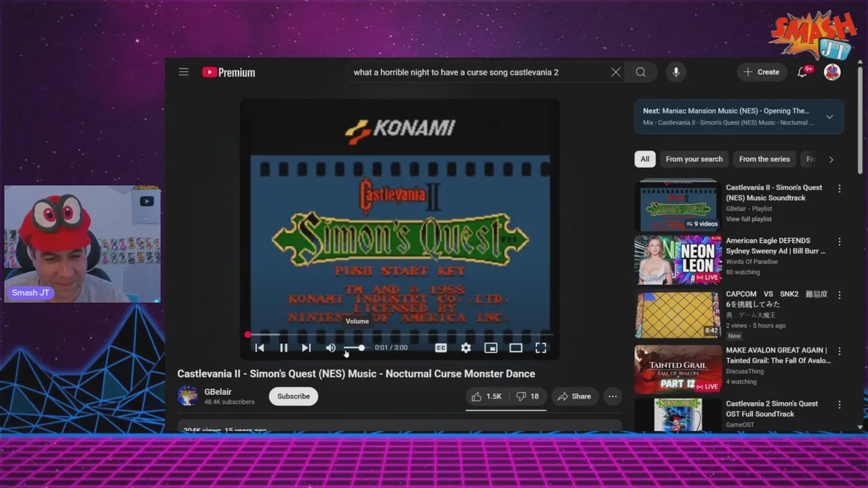Toggle closed captions CC

pos(441,348)
